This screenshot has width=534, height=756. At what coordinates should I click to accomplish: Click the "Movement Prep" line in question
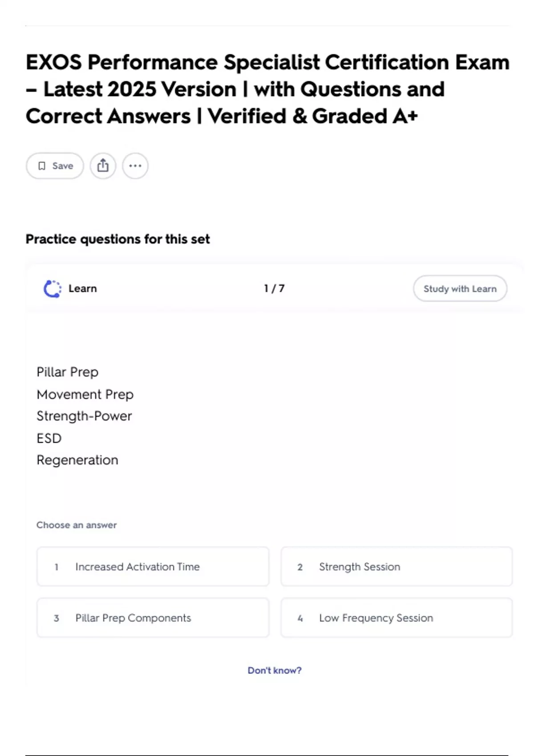click(x=85, y=394)
